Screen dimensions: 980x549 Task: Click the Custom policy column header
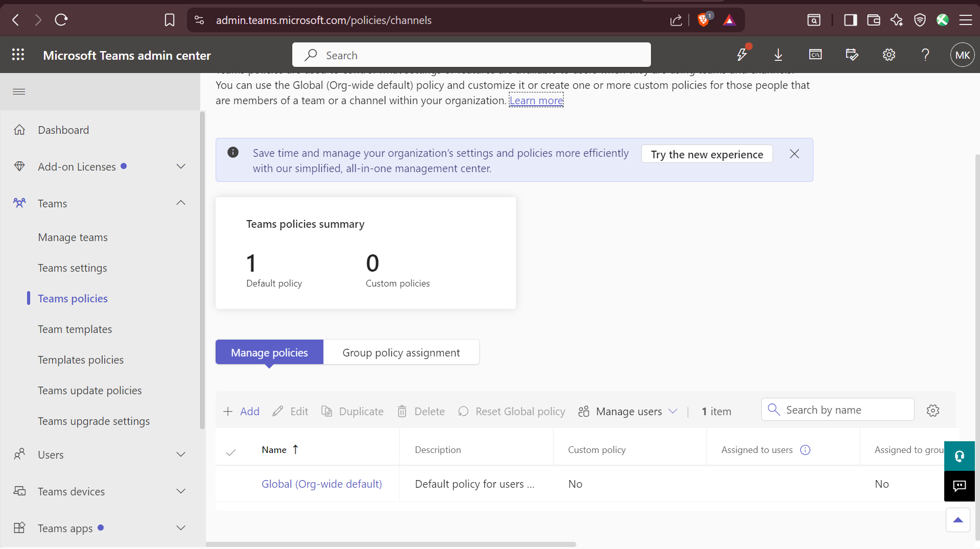(x=597, y=450)
